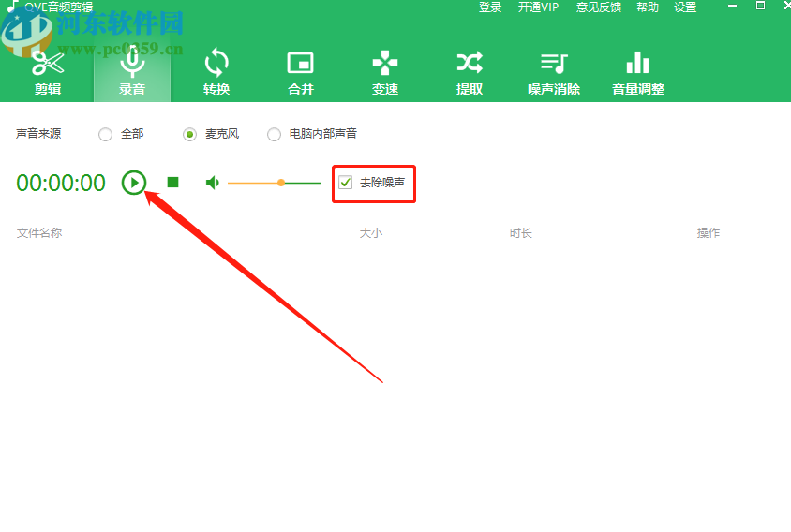Maximize the QVE window

pos(760,6)
